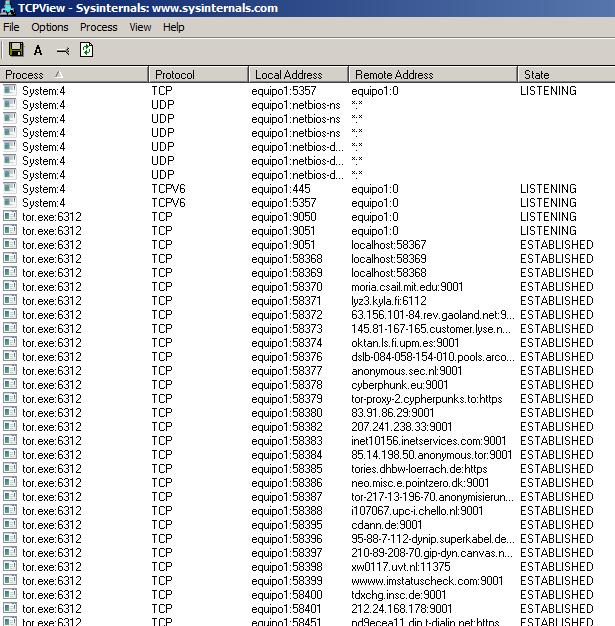The width and height of the screenshot is (615, 626).
Task: Click icon of tor.exe row for 212.24.168.178:9001
Action: (10, 608)
